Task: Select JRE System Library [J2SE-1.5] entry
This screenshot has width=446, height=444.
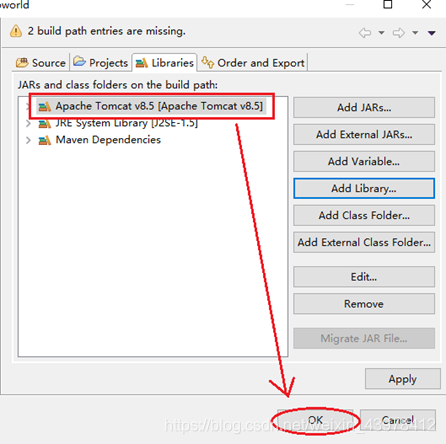Action: pos(127,123)
